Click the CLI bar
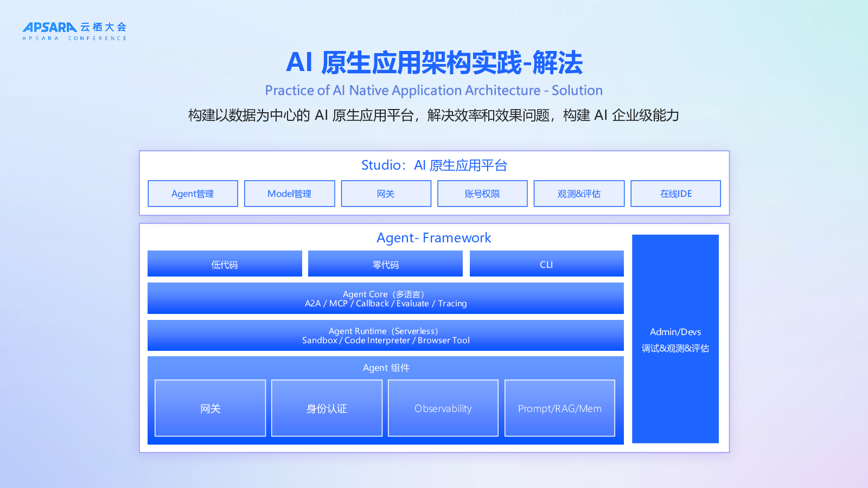Image resolution: width=868 pixels, height=488 pixels. [x=546, y=264]
